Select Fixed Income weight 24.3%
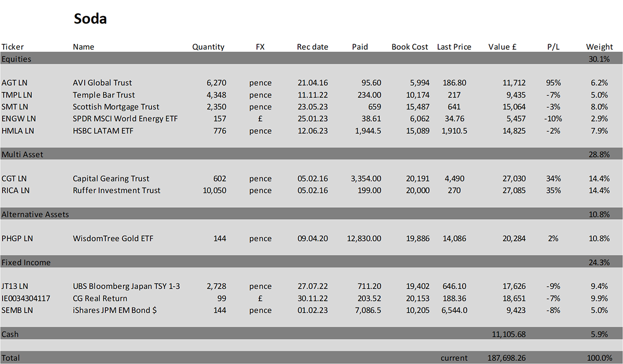Screen dimensions: 623x364 coord(599,262)
